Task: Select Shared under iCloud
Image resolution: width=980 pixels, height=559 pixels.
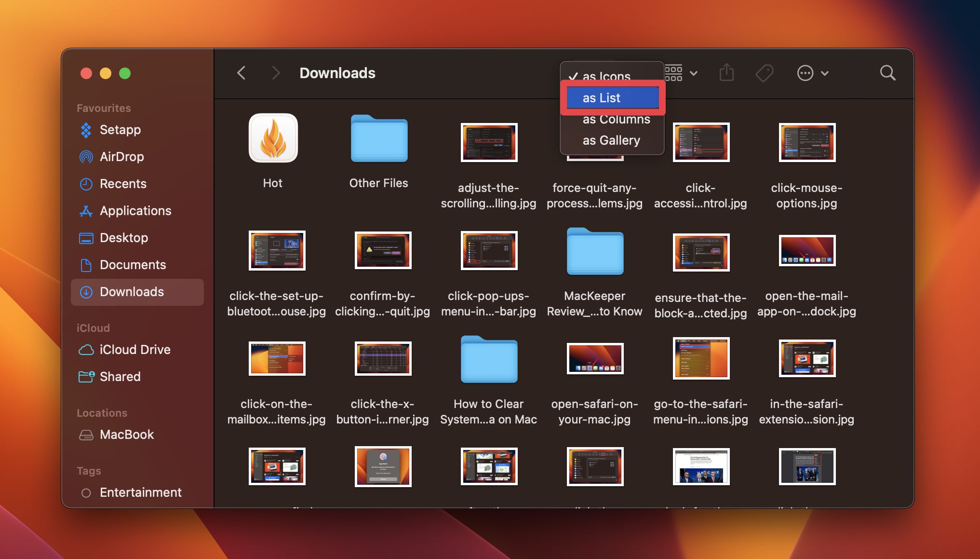Action: pos(120,376)
